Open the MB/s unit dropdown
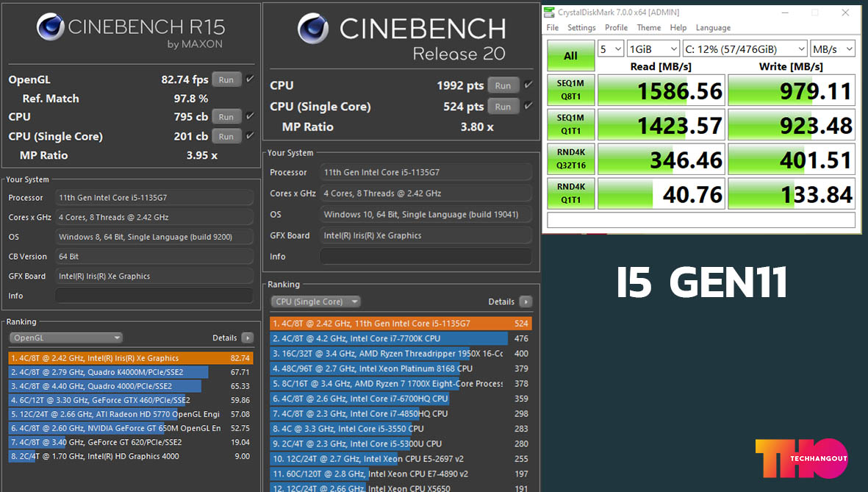This screenshot has width=868, height=492. tap(833, 49)
